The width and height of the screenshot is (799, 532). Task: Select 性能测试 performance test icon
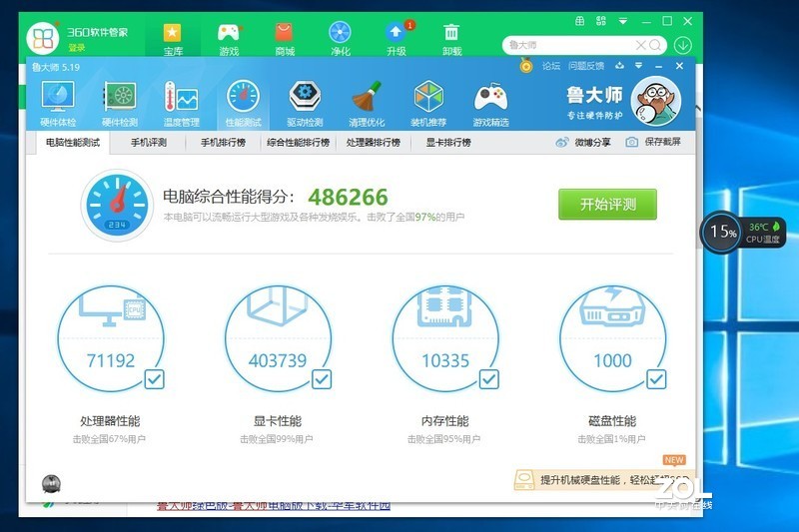(243, 104)
